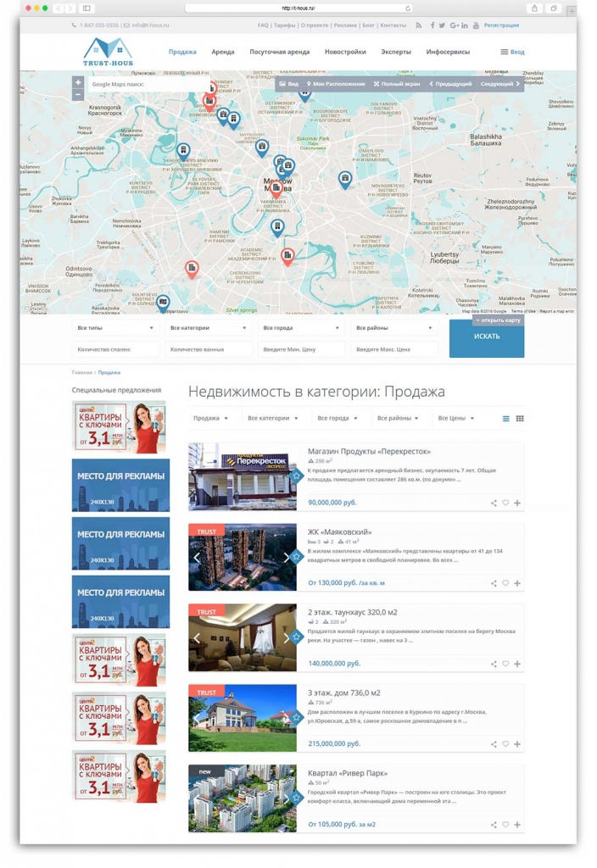Open the Все категории filter above listings
The height and width of the screenshot is (868, 597).
(x=273, y=419)
